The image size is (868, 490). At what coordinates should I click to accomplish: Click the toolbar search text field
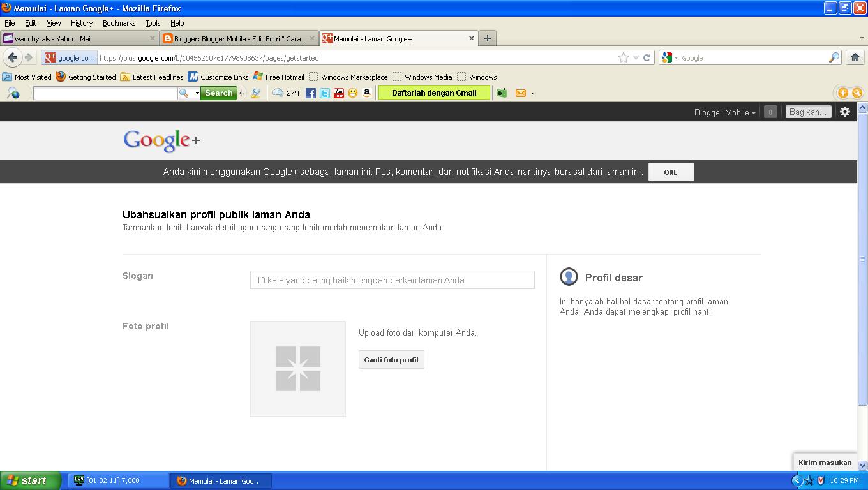105,93
